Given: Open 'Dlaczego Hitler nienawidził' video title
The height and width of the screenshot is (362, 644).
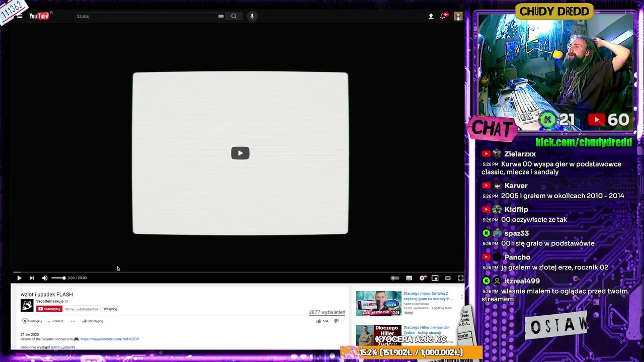Looking at the screenshot, I should (427, 330).
